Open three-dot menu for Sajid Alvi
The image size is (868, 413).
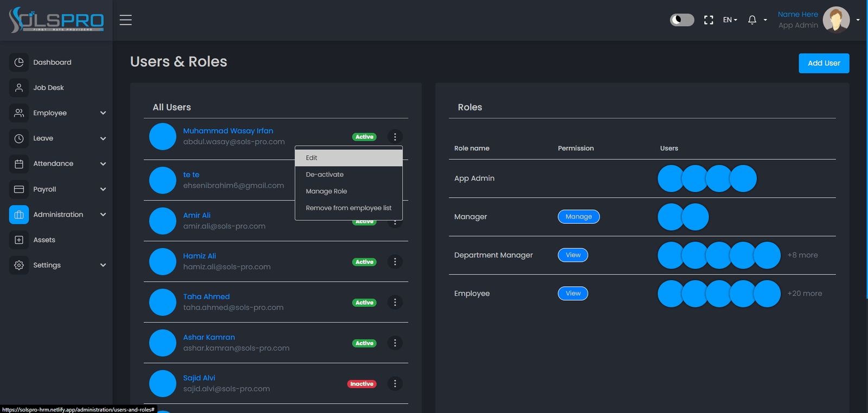pos(395,384)
